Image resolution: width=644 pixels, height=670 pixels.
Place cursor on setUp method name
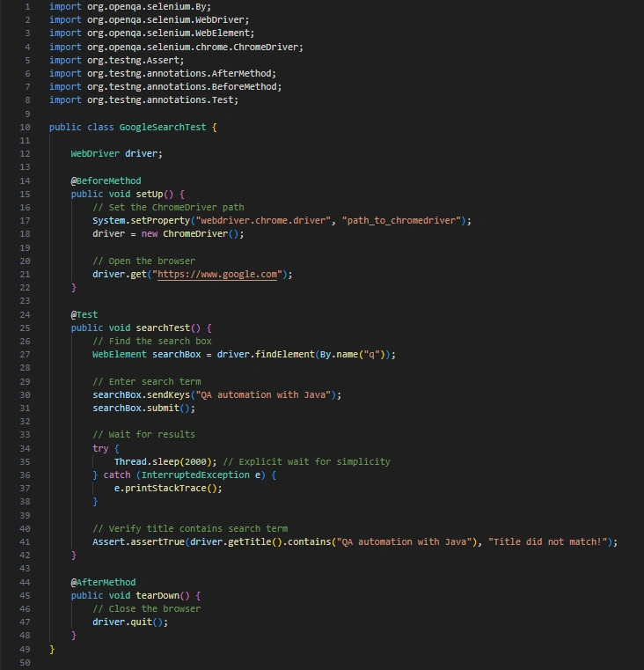pos(150,194)
